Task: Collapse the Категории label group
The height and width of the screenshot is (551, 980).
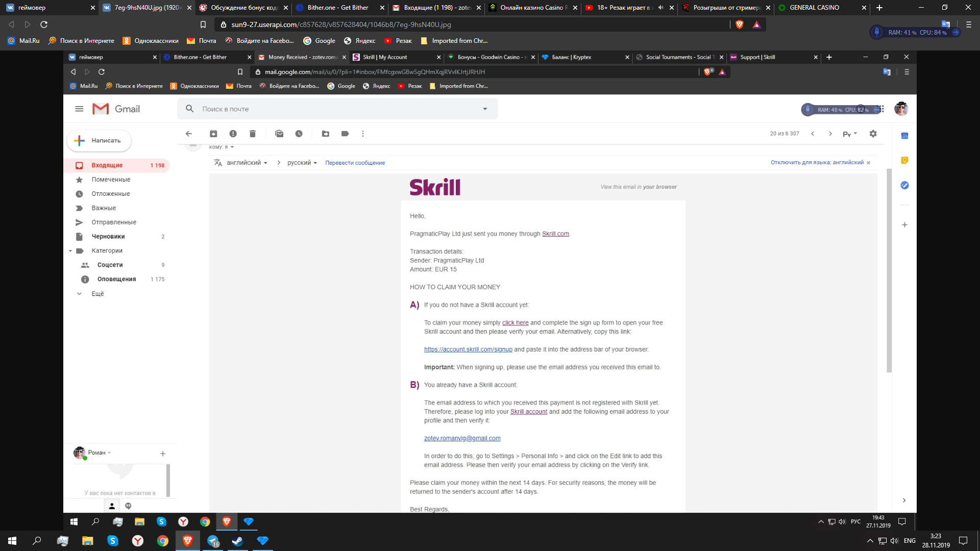Action: pyautogui.click(x=70, y=251)
